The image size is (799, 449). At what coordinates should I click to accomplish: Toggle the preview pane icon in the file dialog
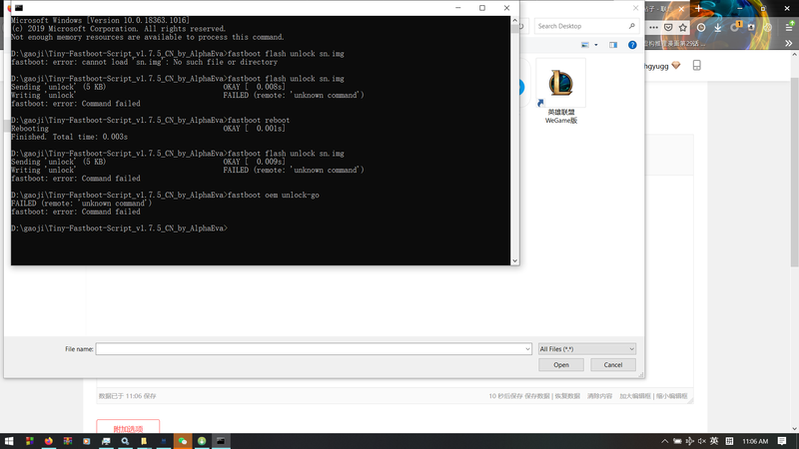pos(612,45)
